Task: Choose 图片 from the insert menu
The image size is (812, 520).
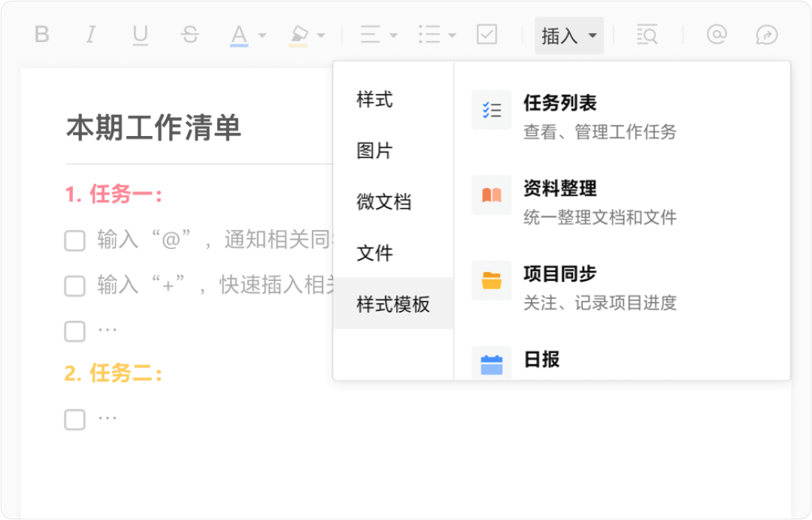Action: [374, 150]
